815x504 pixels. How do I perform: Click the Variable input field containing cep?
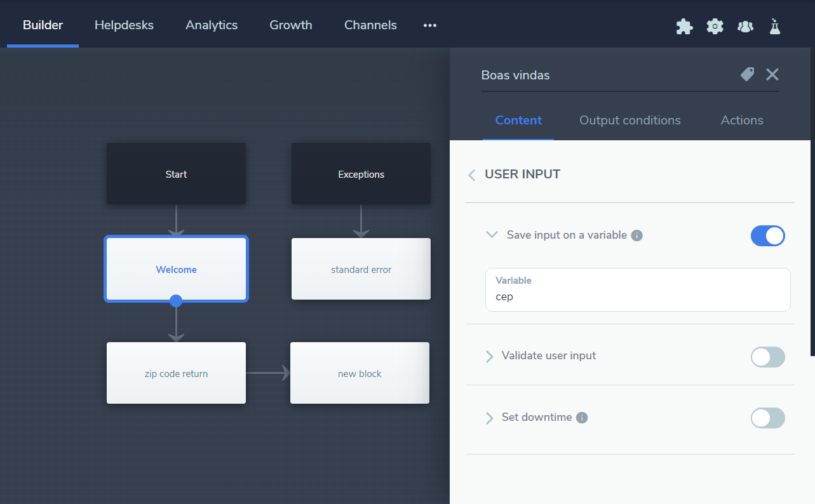637,296
